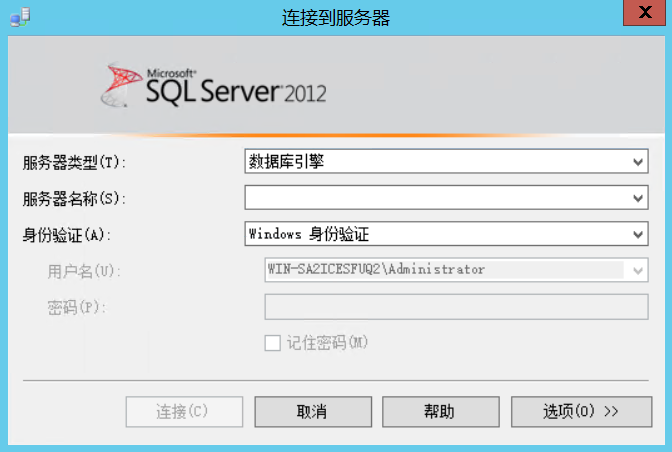
Task: Open the 服务器类型 dropdown arrow
Action: (x=638, y=162)
